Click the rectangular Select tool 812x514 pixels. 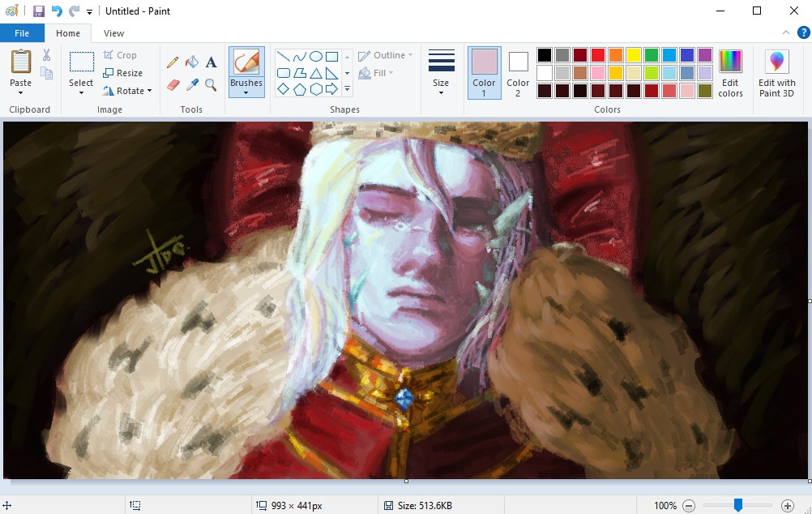[81, 62]
